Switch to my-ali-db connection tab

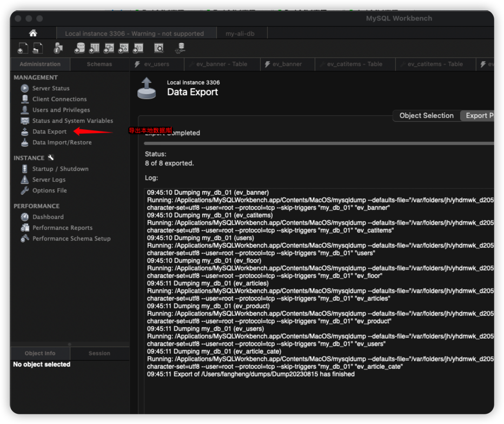pos(240,34)
